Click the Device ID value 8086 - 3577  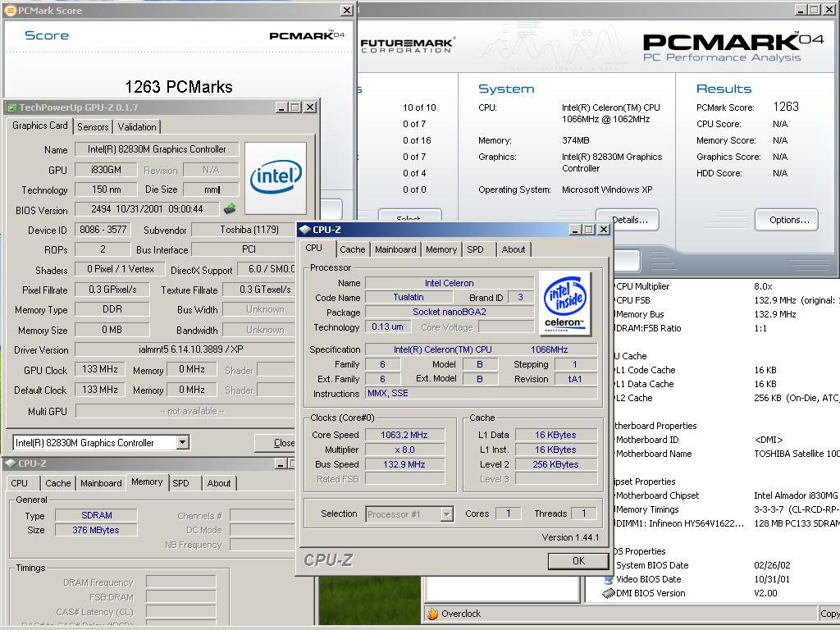pyautogui.click(x=103, y=230)
